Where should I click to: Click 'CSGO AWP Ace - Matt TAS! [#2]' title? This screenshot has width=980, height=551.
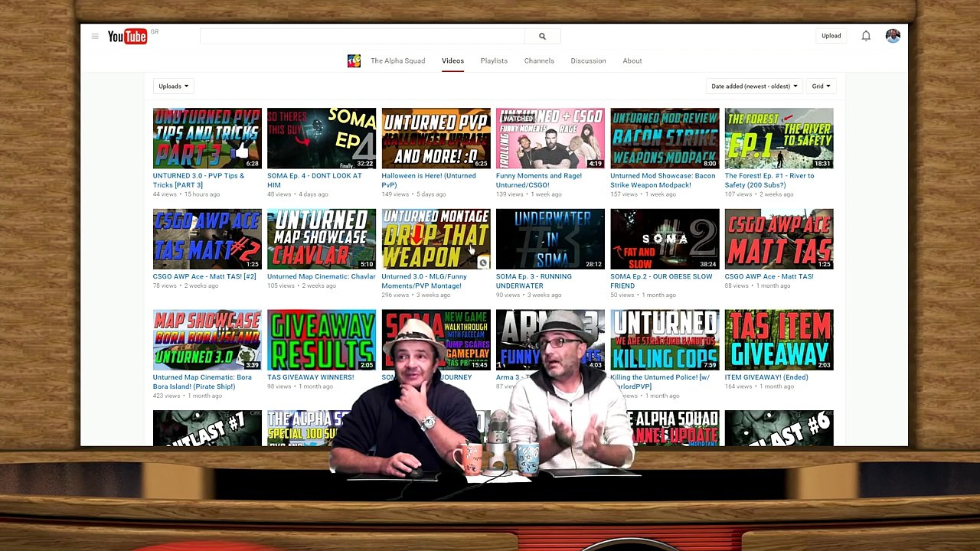[x=204, y=276]
